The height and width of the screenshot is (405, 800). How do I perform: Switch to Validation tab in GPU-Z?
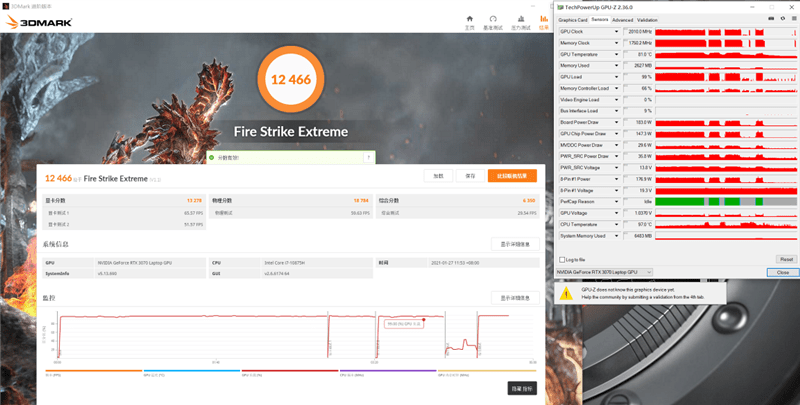click(647, 20)
